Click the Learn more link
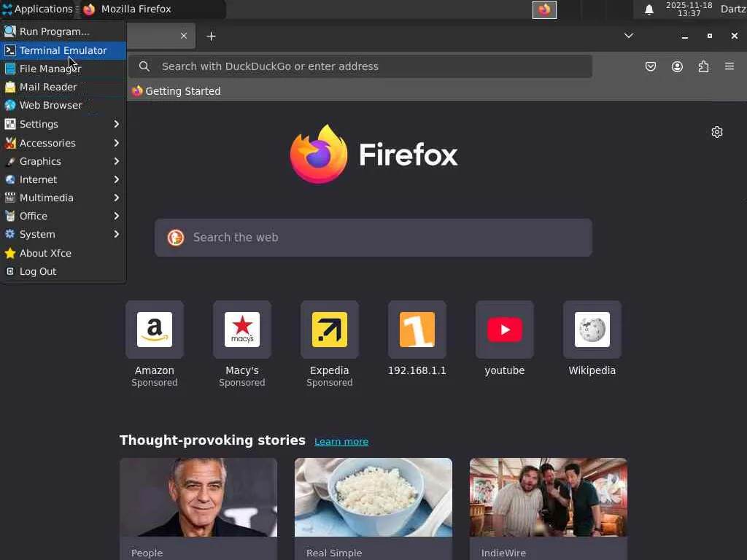Screen dimensions: 747x560 pyautogui.click(x=341, y=441)
